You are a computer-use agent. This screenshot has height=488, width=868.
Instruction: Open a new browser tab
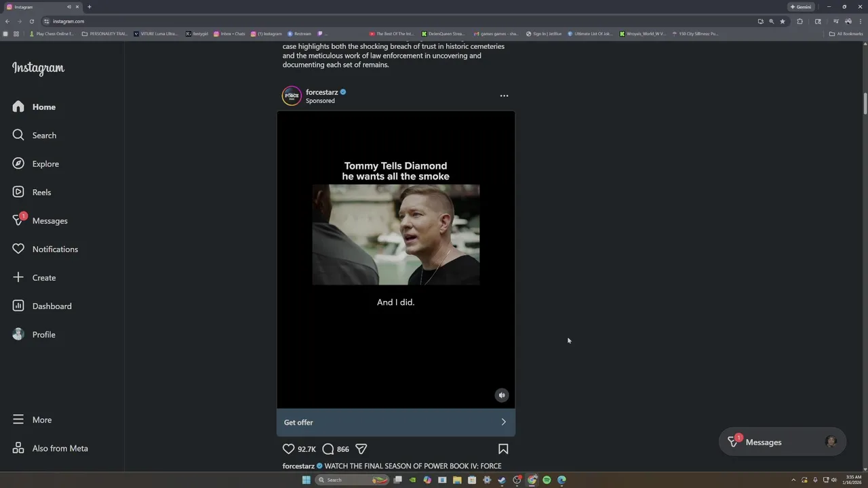[89, 7]
